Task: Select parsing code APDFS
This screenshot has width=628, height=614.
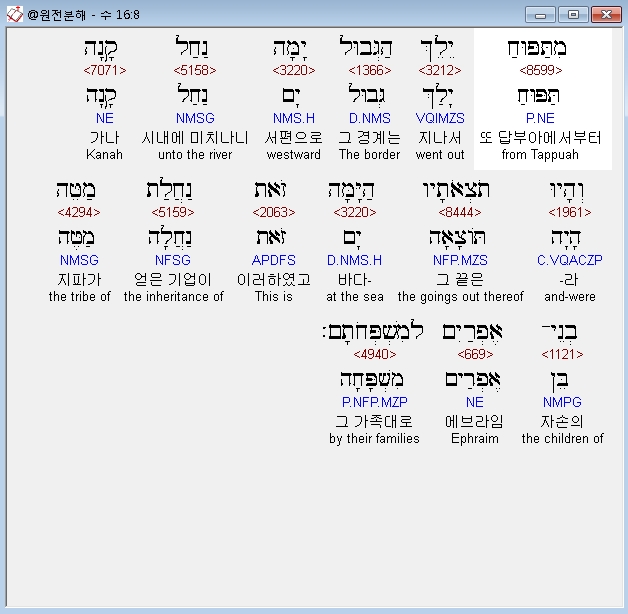Action: click(274, 260)
